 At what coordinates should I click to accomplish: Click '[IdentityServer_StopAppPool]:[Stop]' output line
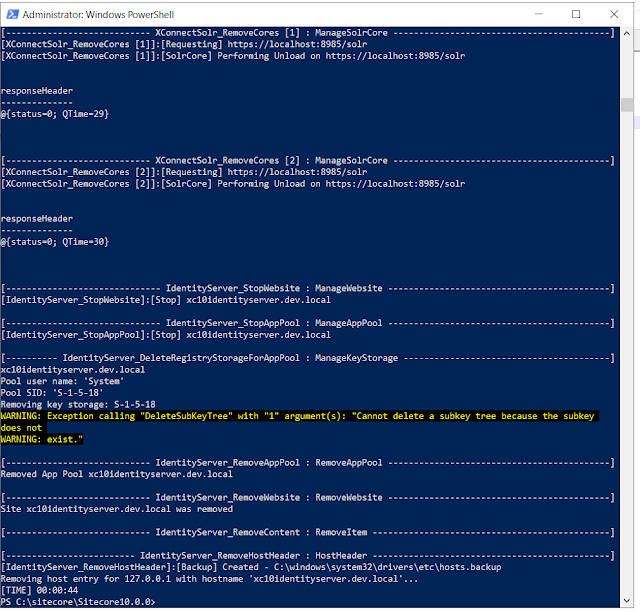click(x=166, y=335)
